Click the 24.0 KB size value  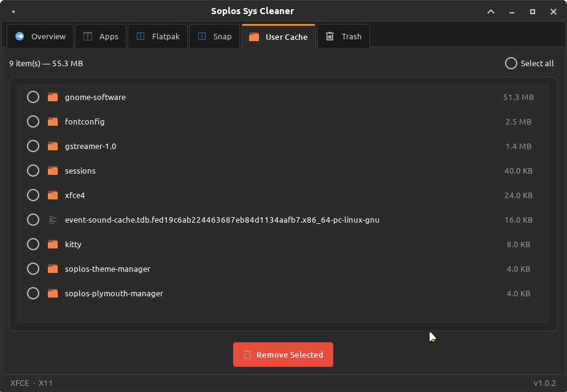pos(519,196)
